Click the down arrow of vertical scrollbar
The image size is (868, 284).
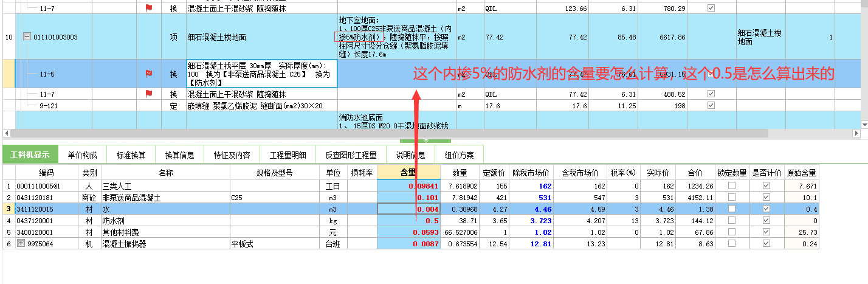864,124
